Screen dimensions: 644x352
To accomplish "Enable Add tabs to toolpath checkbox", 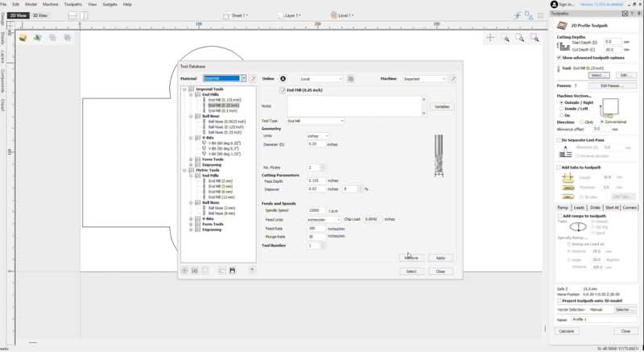I will (559, 167).
